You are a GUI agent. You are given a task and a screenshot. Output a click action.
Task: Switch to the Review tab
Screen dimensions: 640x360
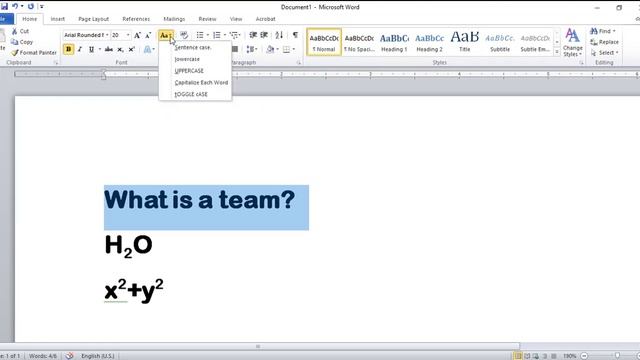click(x=207, y=19)
